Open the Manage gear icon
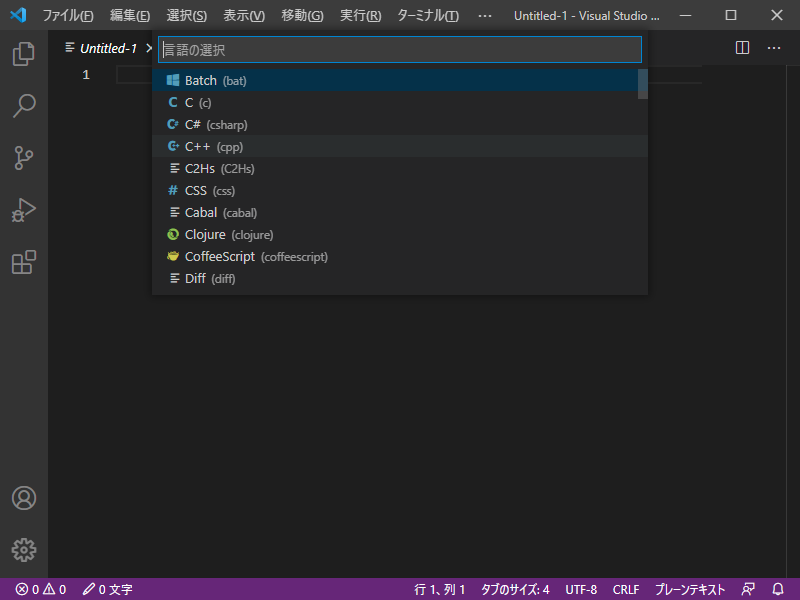The height and width of the screenshot is (600, 800). [23, 550]
